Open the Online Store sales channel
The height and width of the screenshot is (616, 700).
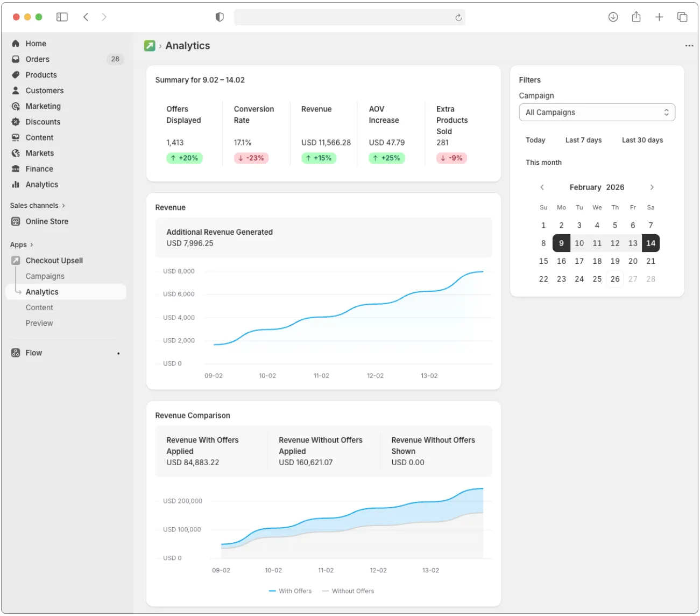coord(47,221)
